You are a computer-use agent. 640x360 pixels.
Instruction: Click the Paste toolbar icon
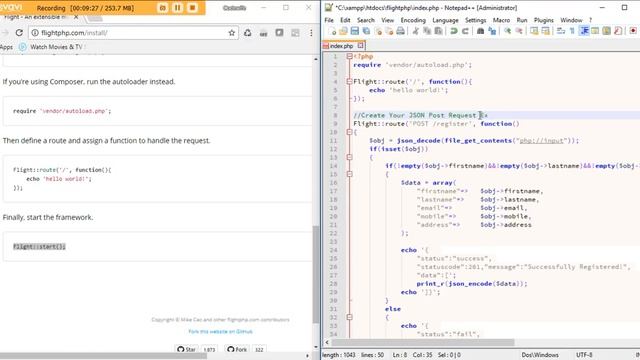(x=438, y=31)
